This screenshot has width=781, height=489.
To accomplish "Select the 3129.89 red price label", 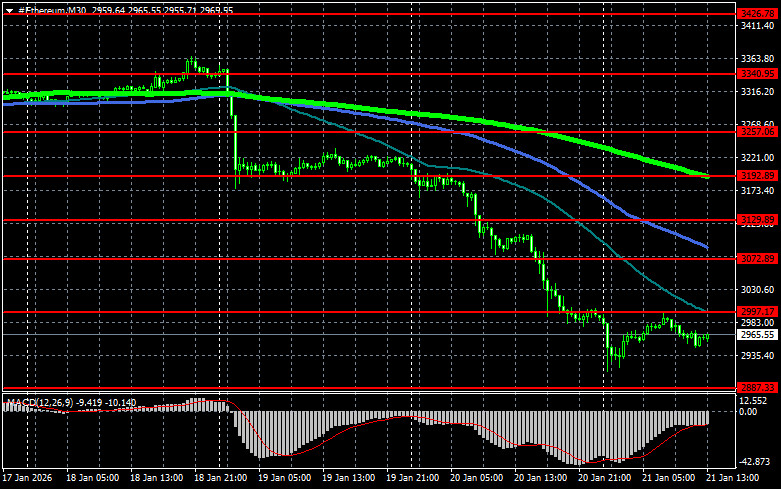I will (758, 220).
